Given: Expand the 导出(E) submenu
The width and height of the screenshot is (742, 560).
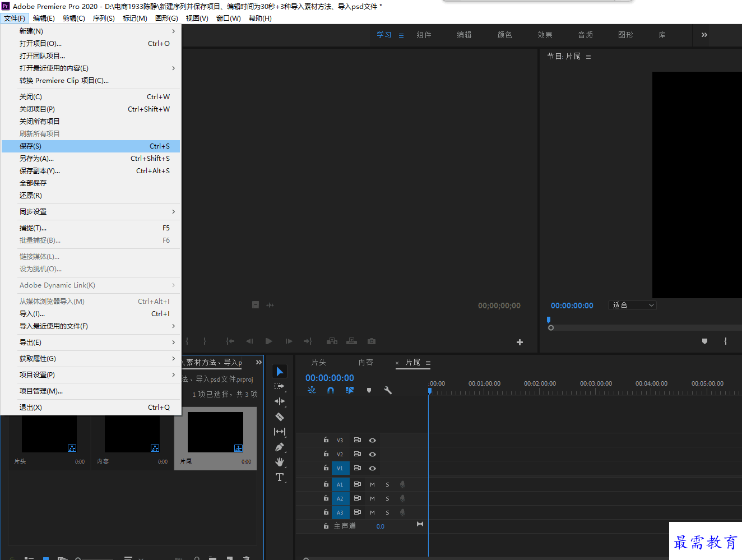Looking at the screenshot, I should pos(91,342).
